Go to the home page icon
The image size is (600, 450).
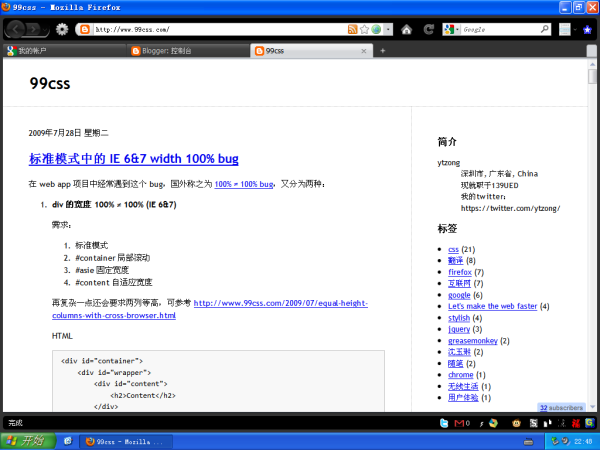pyautogui.click(x=406, y=30)
